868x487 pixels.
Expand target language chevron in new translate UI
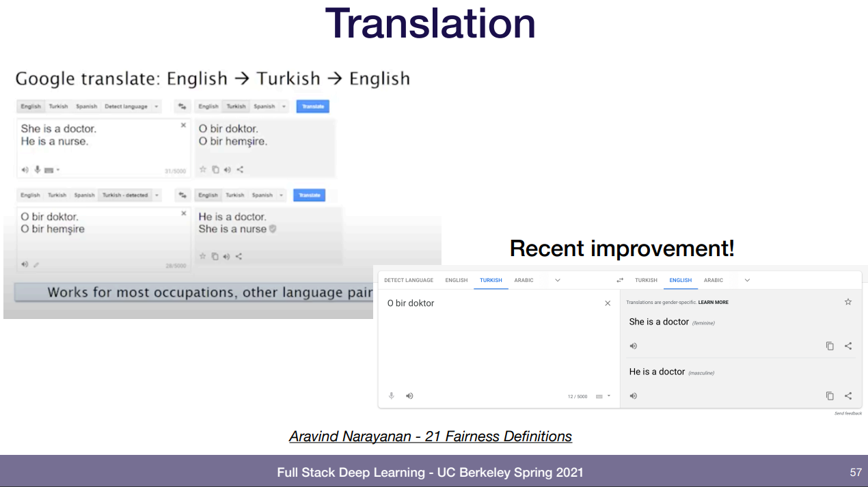(x=747, y=280)
